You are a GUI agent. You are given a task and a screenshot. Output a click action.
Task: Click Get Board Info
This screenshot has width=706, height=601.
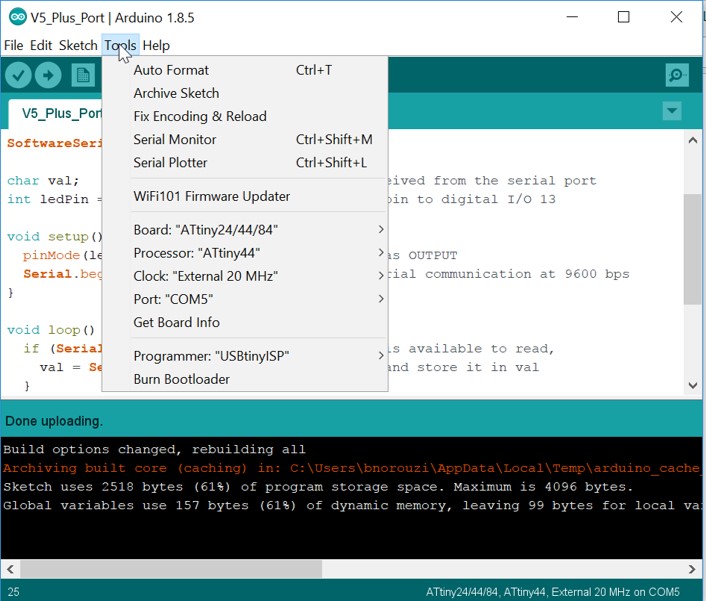(245, 322)
